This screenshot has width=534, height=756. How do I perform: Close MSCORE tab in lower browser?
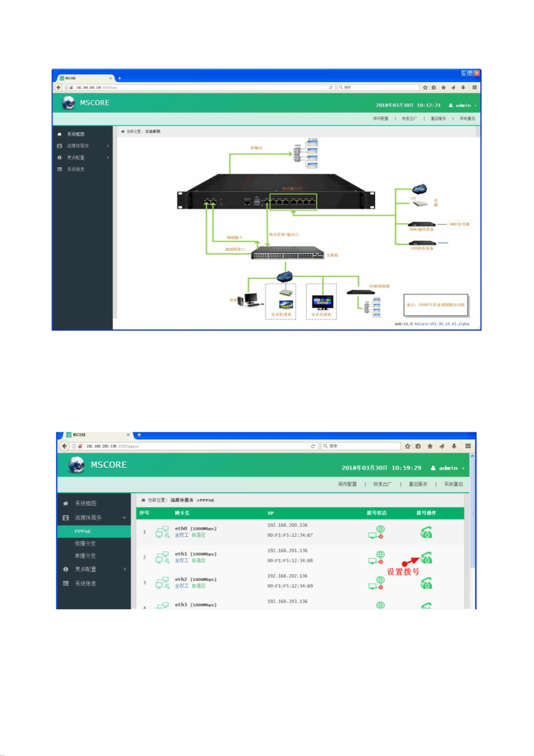(128, 435)
